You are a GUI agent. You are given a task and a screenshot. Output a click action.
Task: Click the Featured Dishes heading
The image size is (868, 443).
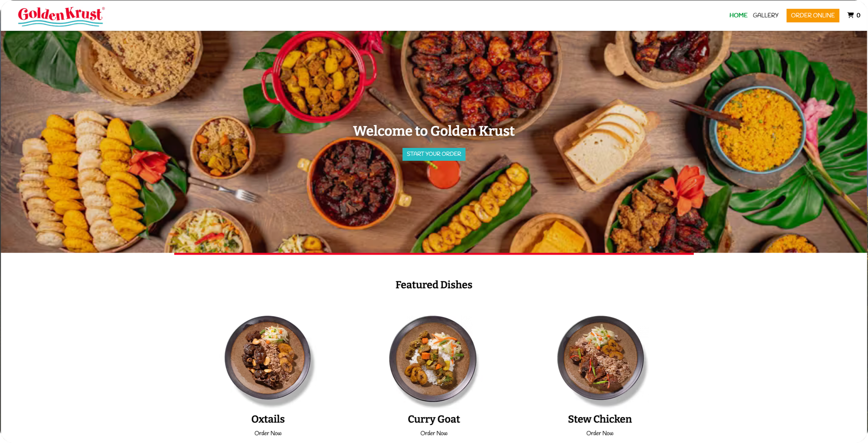[x=434, y=285]
